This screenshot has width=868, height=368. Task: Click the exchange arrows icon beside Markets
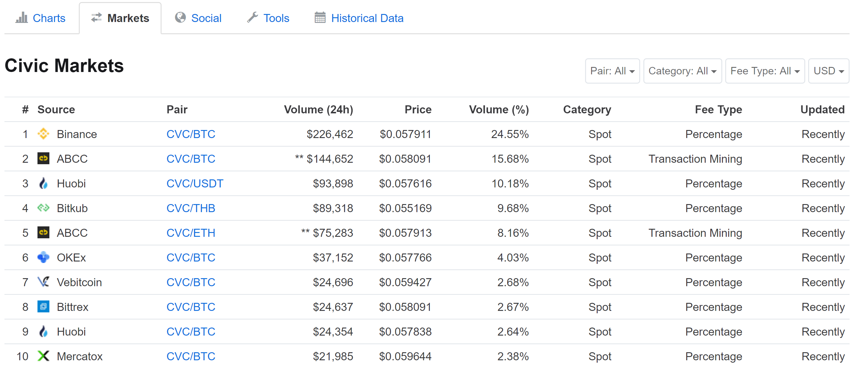click(x=96, y=18)
